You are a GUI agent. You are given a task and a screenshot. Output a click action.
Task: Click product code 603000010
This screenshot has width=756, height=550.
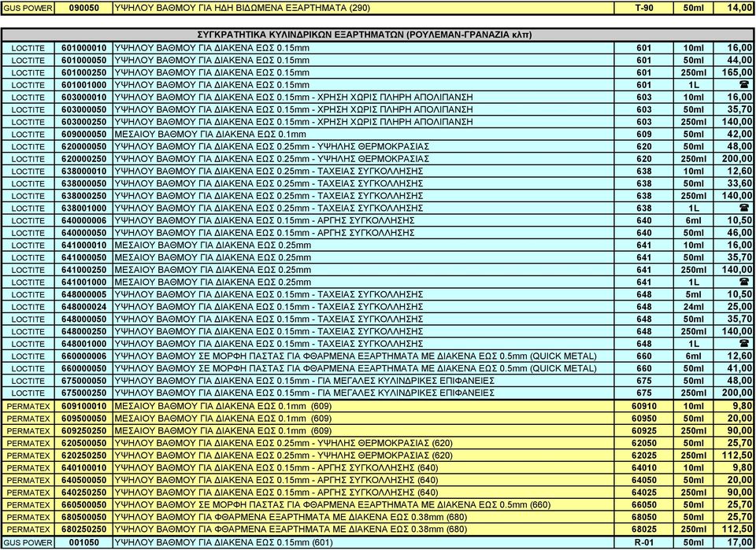pos(84,98)
